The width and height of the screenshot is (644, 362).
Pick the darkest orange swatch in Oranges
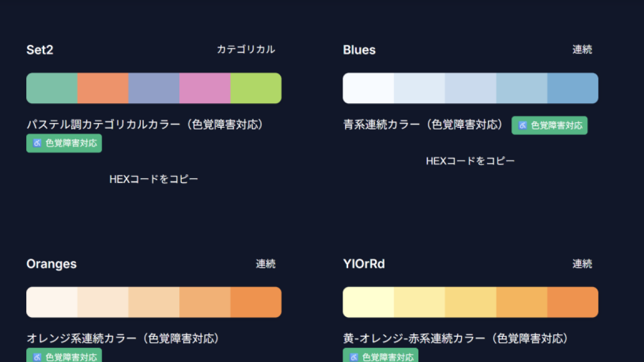(256, 302)
